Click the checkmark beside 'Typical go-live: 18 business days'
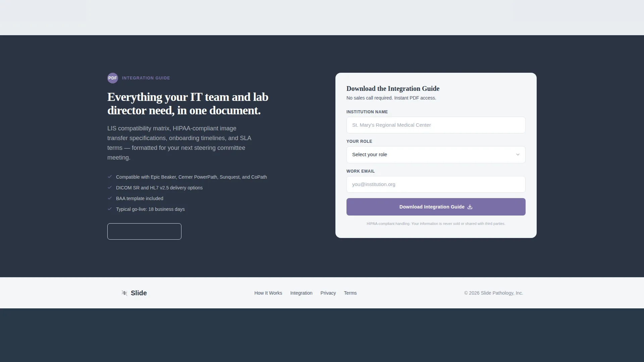This screenshot has height=362, width=644. click(x=110, y=209)
